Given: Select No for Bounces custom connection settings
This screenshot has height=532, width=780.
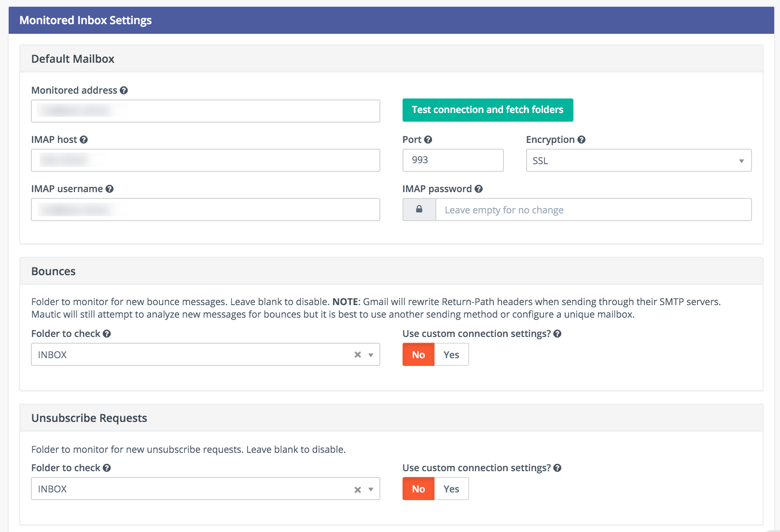Looking at the screenshot, I should 418,355.
